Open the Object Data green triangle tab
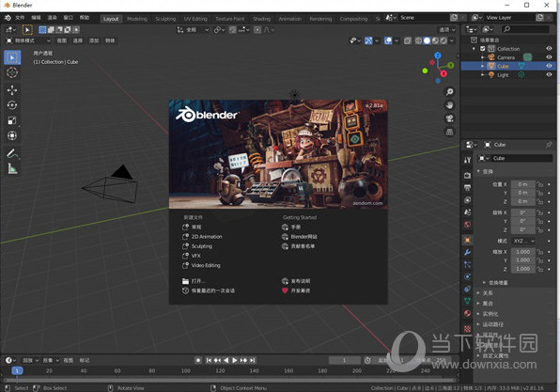Image resolution: width=560 pixels, height=392 pixels. pyautogui.click(x=467, y=301)
